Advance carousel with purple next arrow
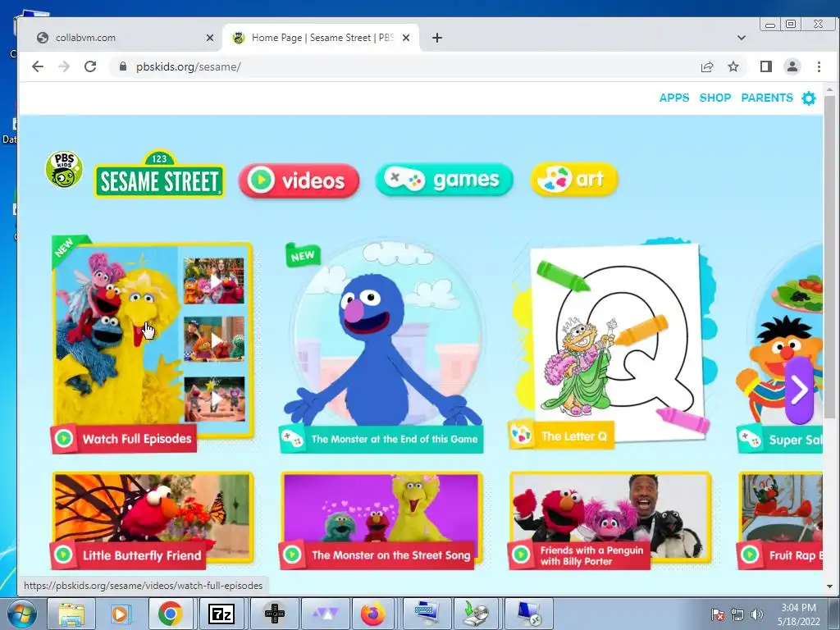 (x=799, y=390)
